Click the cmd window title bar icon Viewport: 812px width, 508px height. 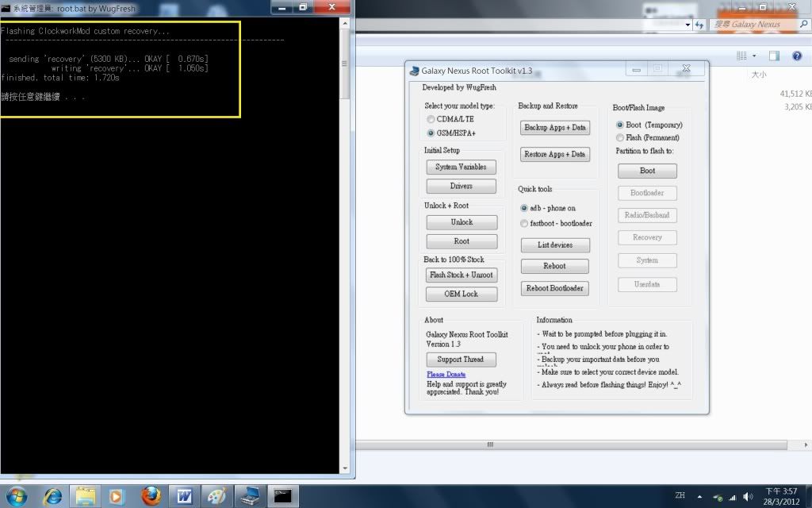pyautogui.click(x=6, y=8)
